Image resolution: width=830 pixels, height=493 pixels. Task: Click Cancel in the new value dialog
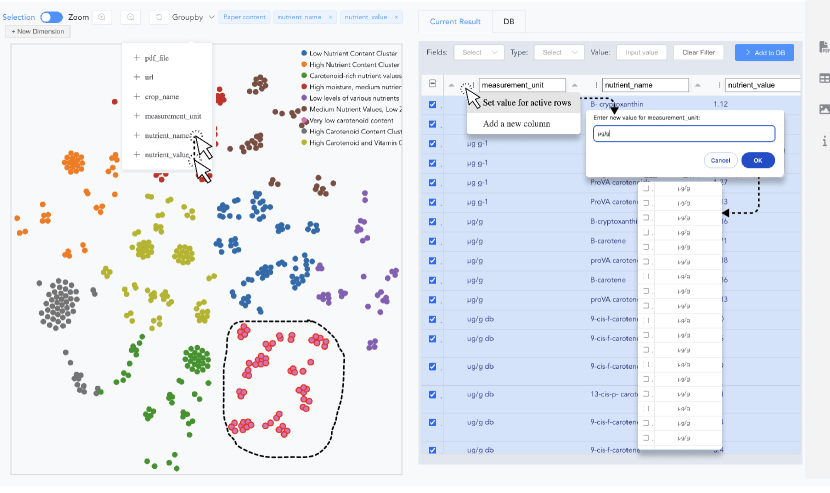click(x=720, y=160)
